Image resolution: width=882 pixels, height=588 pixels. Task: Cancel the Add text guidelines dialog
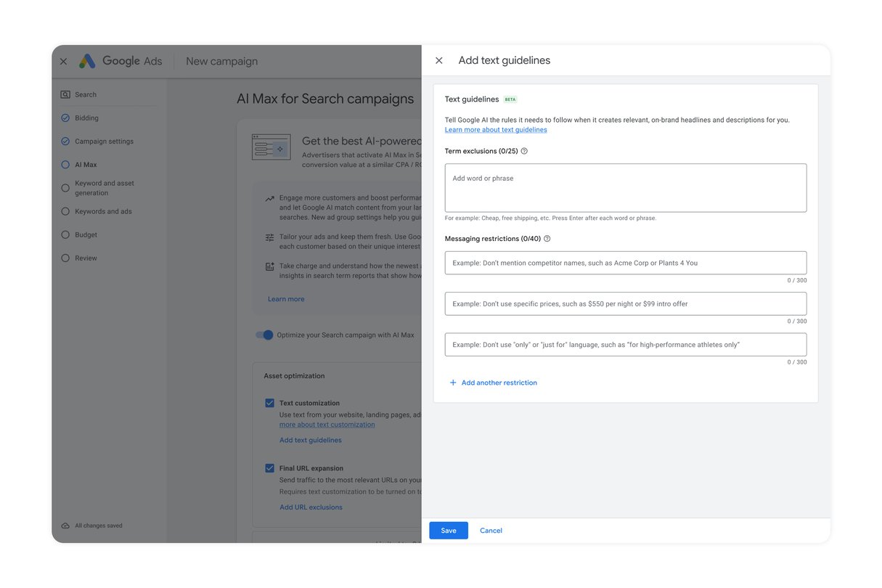point(490,530)
